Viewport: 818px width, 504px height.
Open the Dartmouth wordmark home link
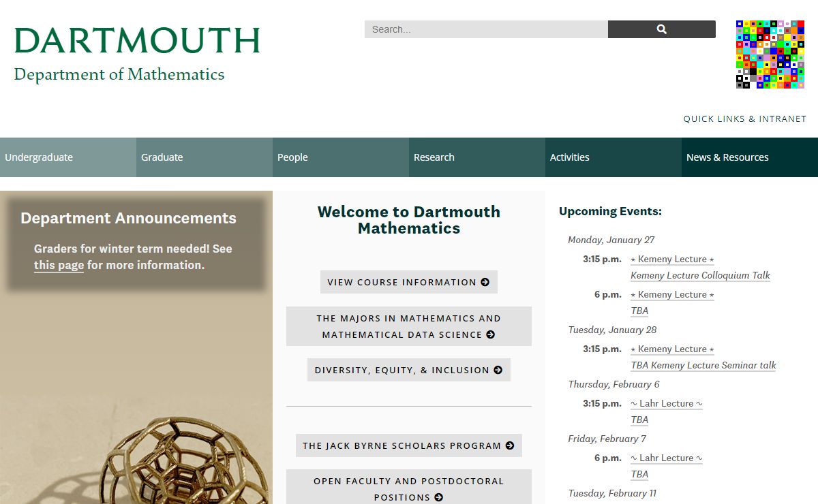[x=137, y=41]
